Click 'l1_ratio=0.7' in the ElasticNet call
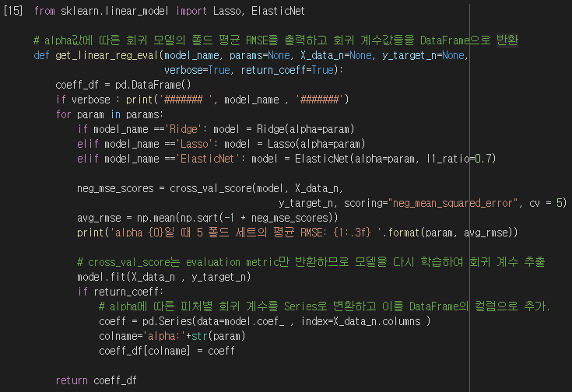 (458, 159)
